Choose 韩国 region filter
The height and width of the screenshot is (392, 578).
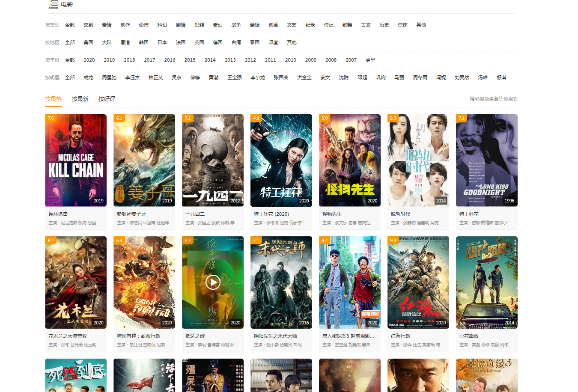143,42
